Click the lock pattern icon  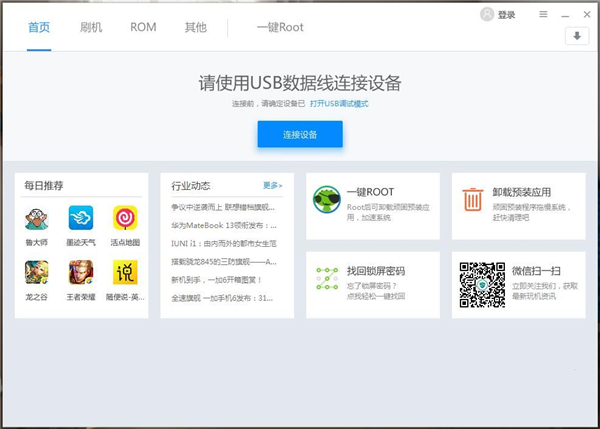tap(327, 279)
